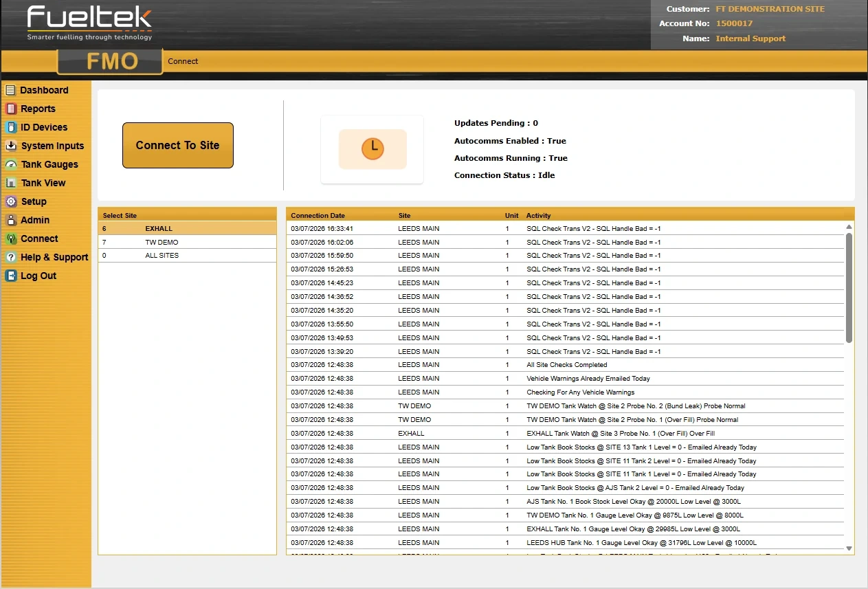Open System Inputs menu item
Viewport: 868px width, 589px height.
(52, 146)
